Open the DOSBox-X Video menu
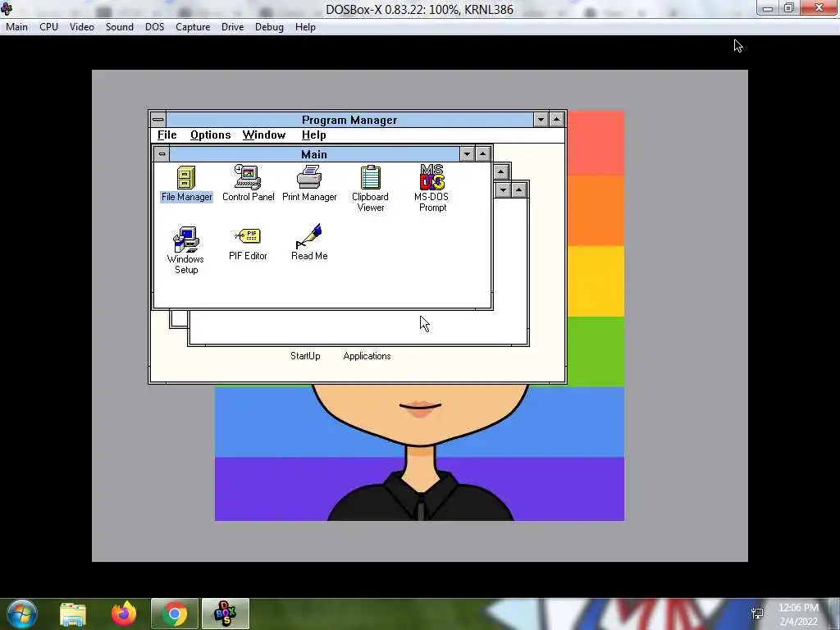Viewport: 840px width, 630px height. pos(82,27)
